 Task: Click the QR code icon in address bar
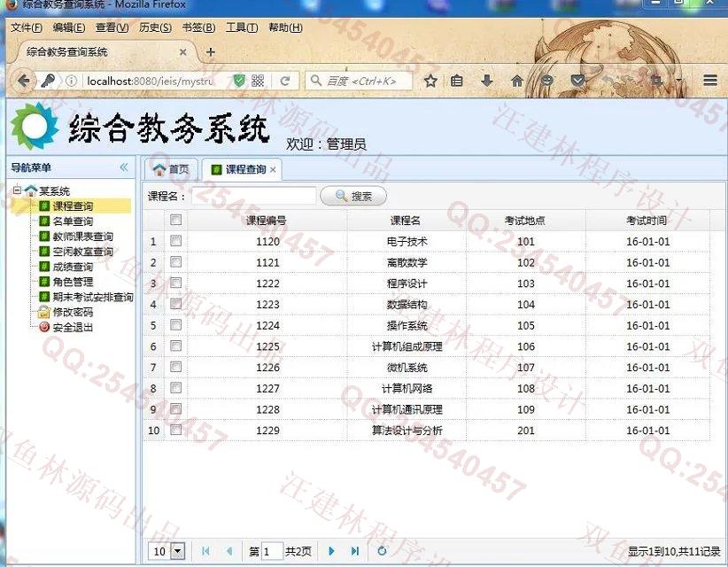click(258, 81)
